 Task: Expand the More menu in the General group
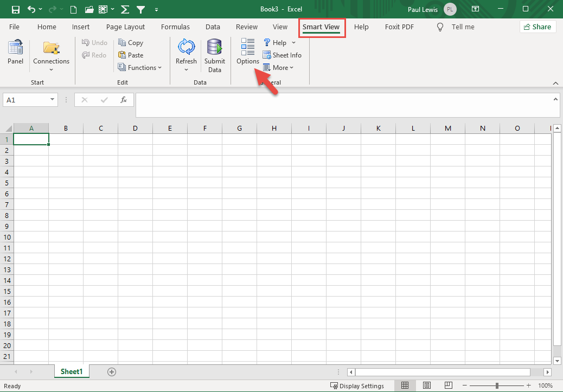point(278,67)
